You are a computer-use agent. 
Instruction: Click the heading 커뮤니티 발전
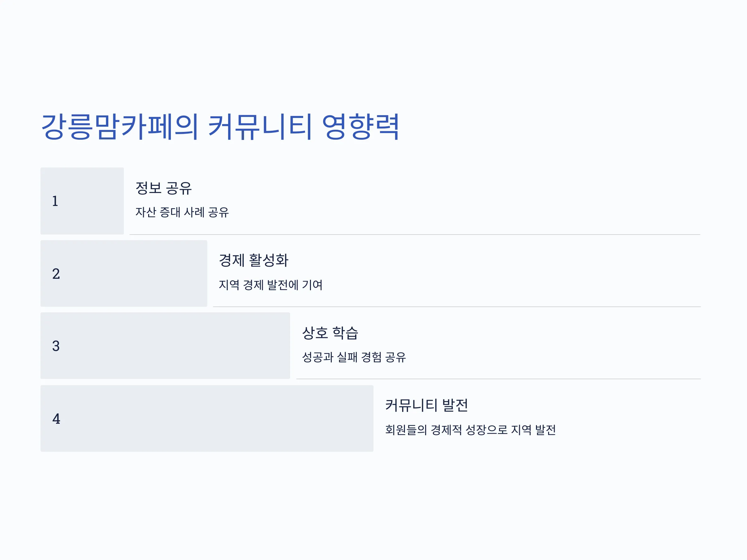426,405
